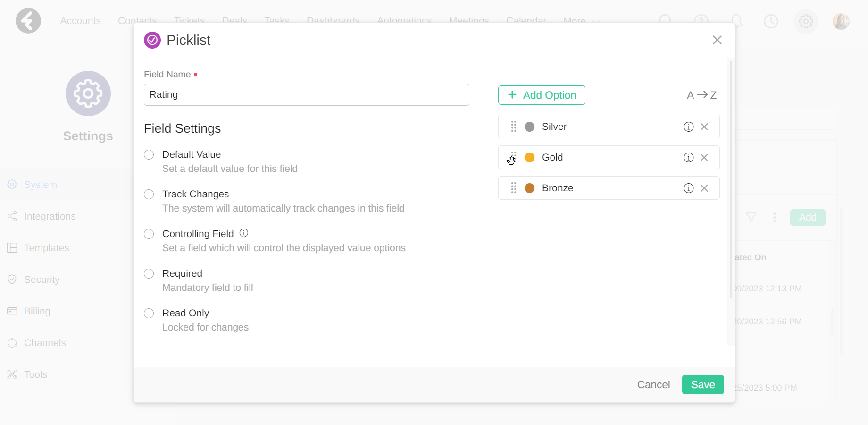
Task: Open the three-dot menu near Add
Action: [x=775, y=217]
